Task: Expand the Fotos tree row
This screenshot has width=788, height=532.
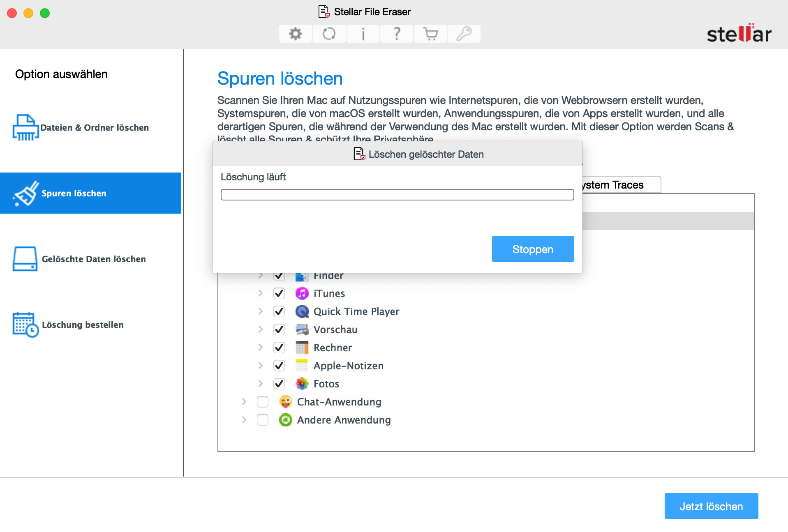Action: 261,384
